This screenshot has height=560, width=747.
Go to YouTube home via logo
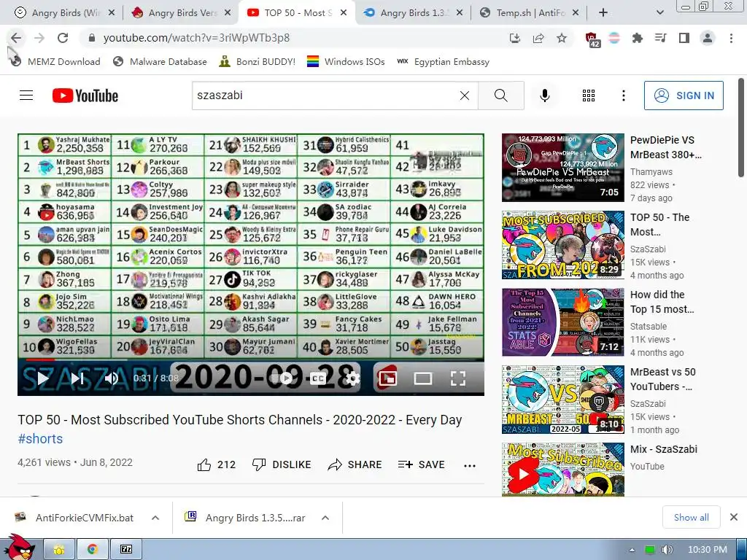pos(85,96)
